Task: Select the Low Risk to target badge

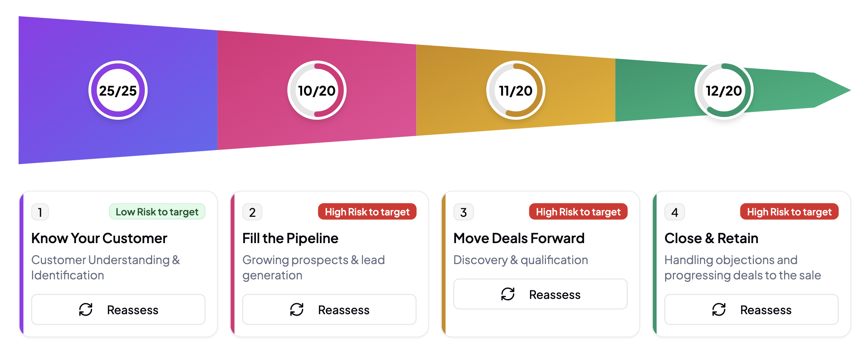Action: pyautogui.click(x=157, y=211)
